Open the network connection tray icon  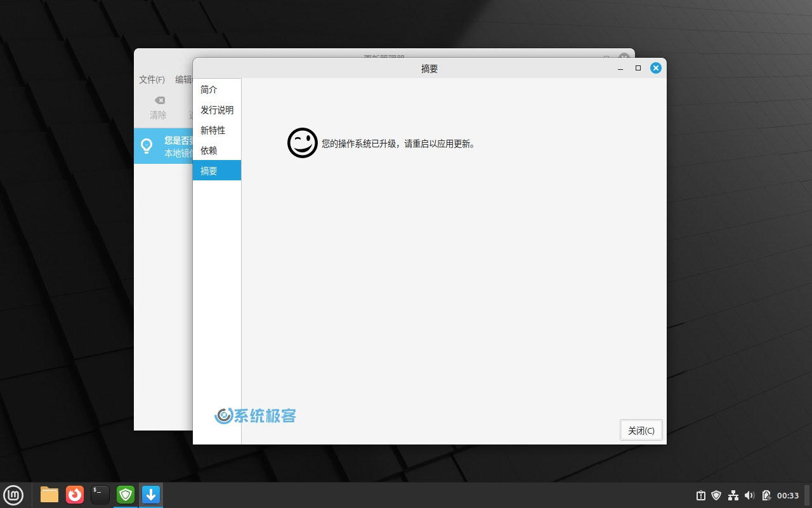733,495
